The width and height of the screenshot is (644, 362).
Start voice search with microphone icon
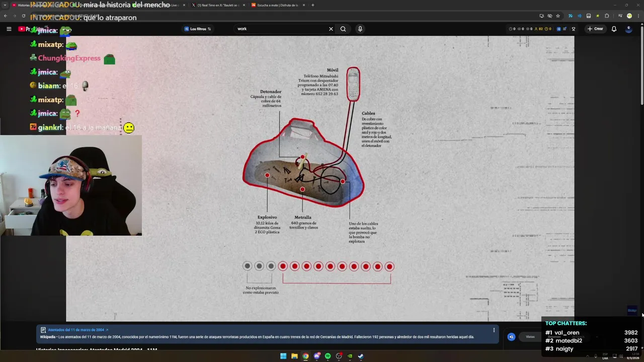(x=360, y=29)
